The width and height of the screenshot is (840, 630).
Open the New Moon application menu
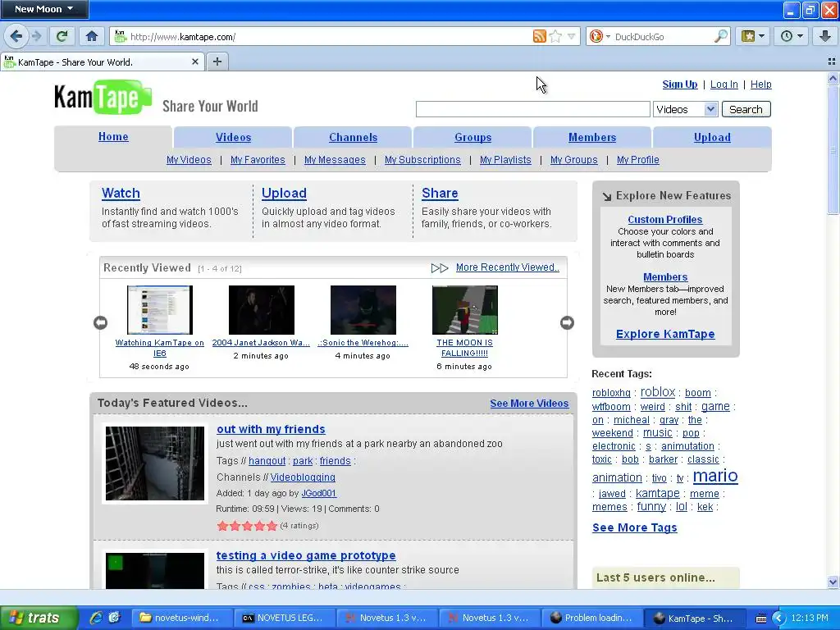coord(44,9)
